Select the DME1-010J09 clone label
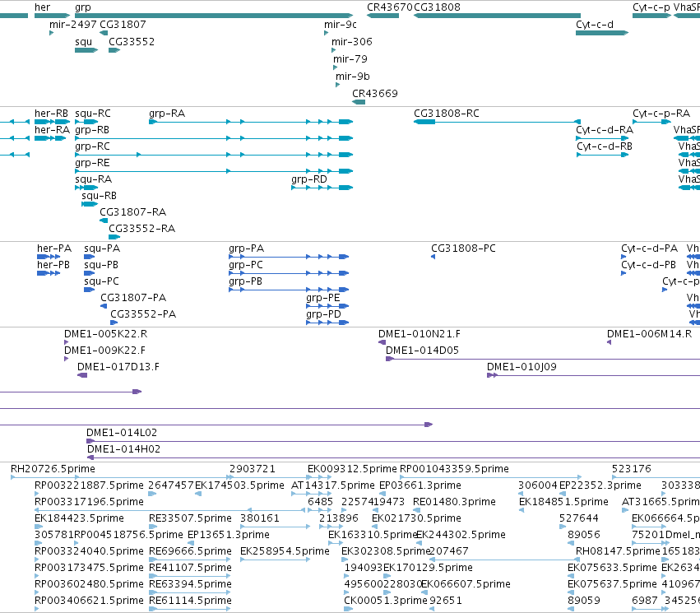The image size is (700, 613). click(x=522, y=367)
